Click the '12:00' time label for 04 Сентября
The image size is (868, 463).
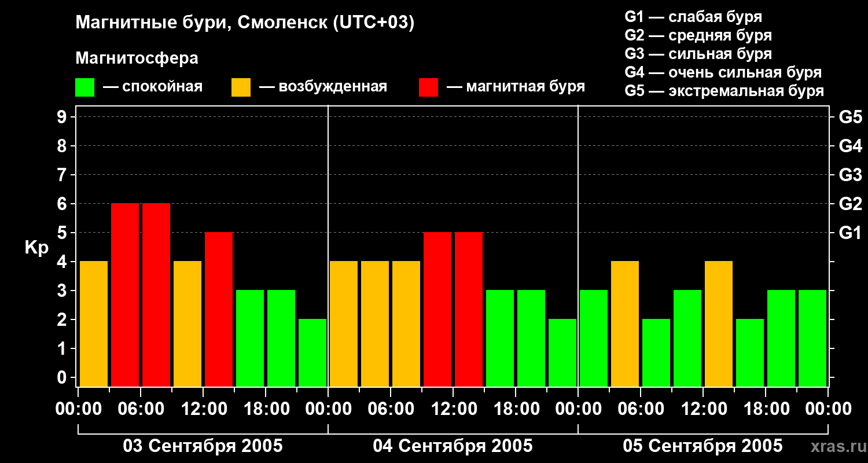(x=453, y=409)
